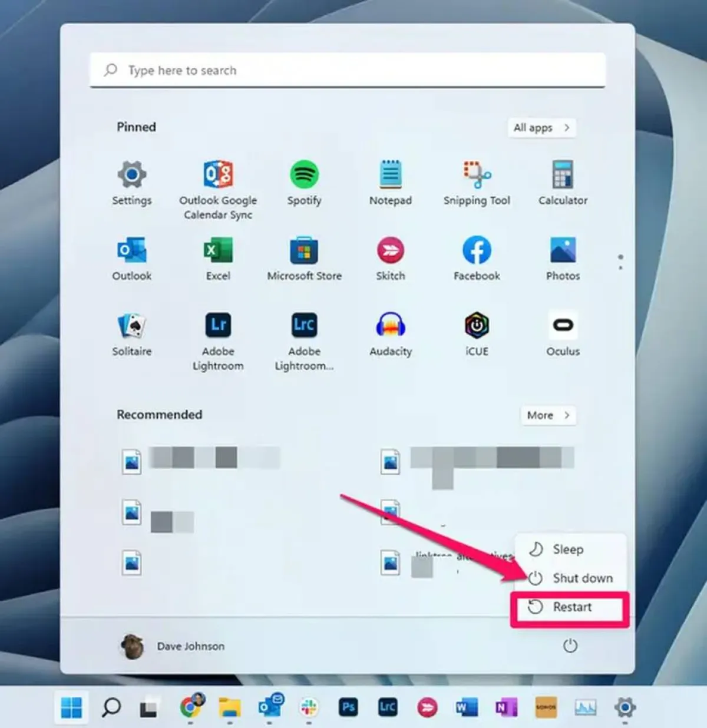
Task: Open Spotify from the pinned apps
Action: (x=304, y=174)
